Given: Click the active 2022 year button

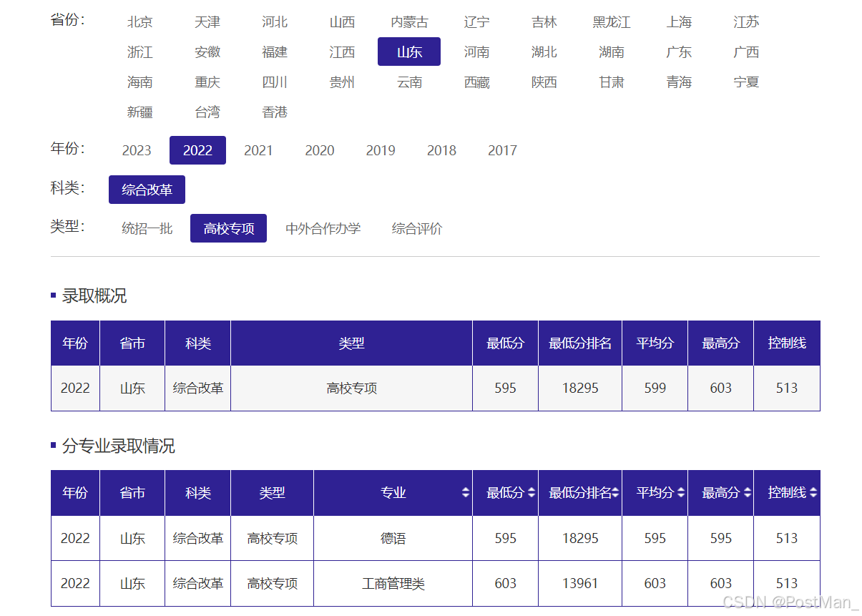Looking at the screenshot, I should [197, 150].
